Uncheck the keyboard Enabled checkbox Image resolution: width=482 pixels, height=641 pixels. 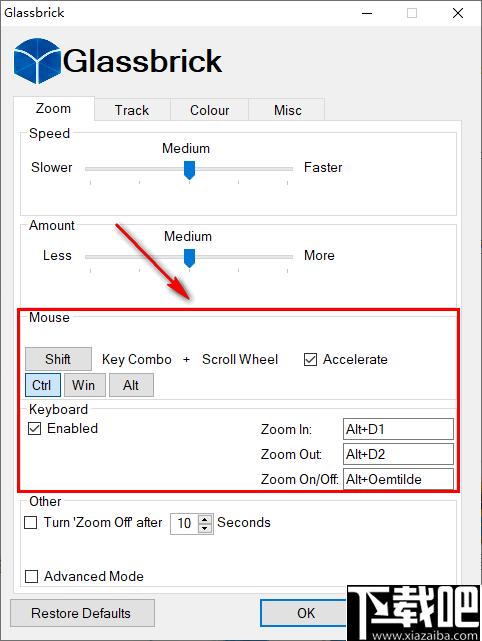tap(34, 428)
